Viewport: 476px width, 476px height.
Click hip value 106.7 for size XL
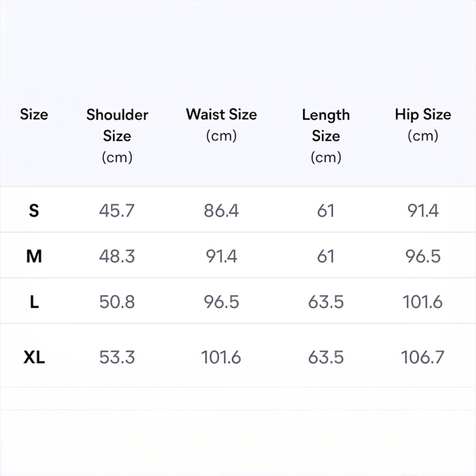point(423,357)
